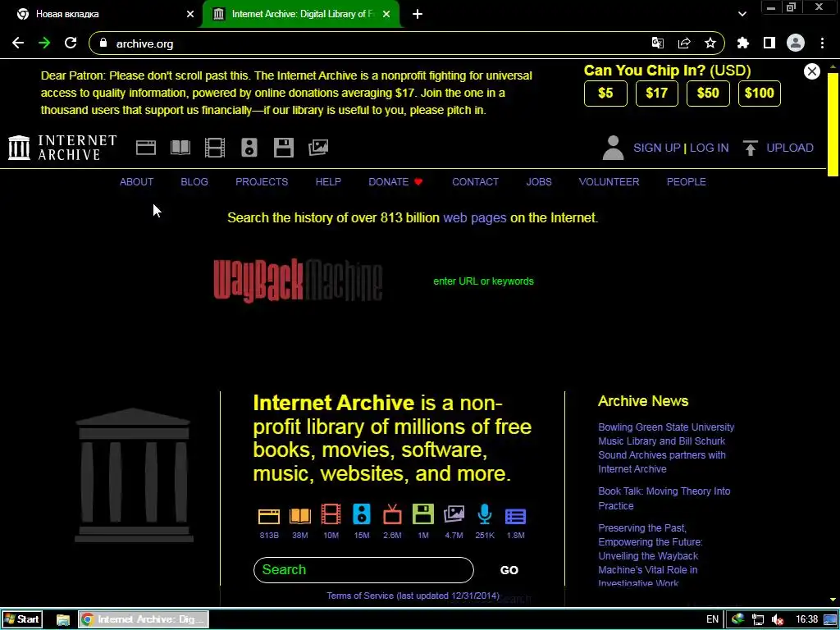Dismiss the donation banner with X

point(811,71)
